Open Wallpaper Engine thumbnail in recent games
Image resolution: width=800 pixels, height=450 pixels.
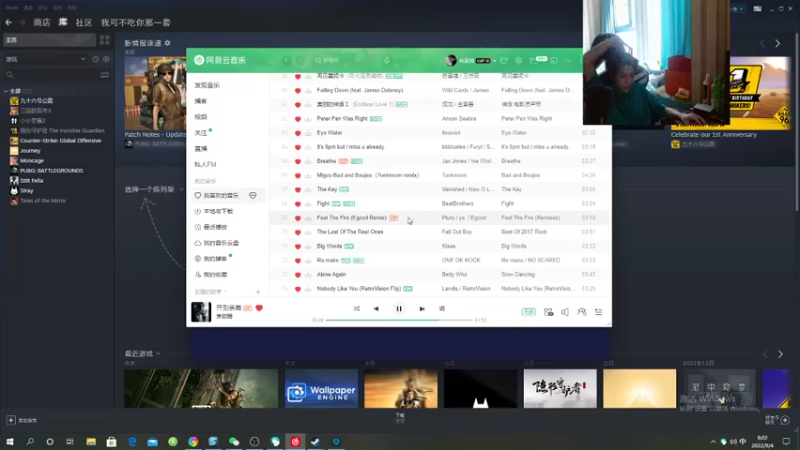[321, 388]
